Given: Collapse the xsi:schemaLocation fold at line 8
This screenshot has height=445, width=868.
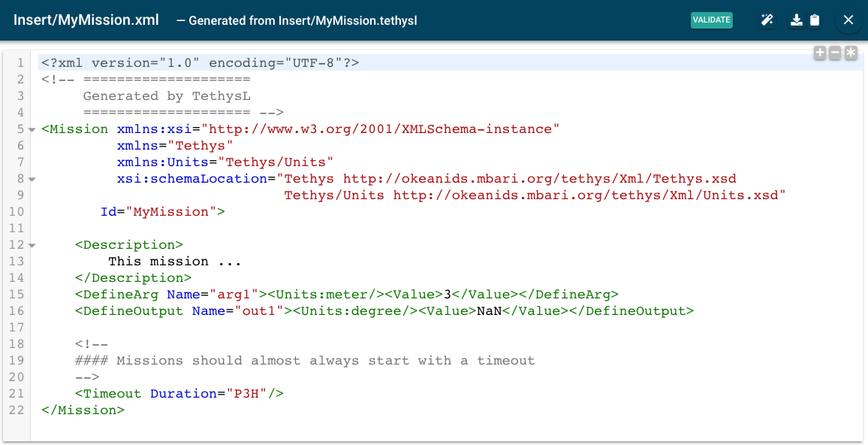Looking at the screenshot, I should (x=32, y=180).
